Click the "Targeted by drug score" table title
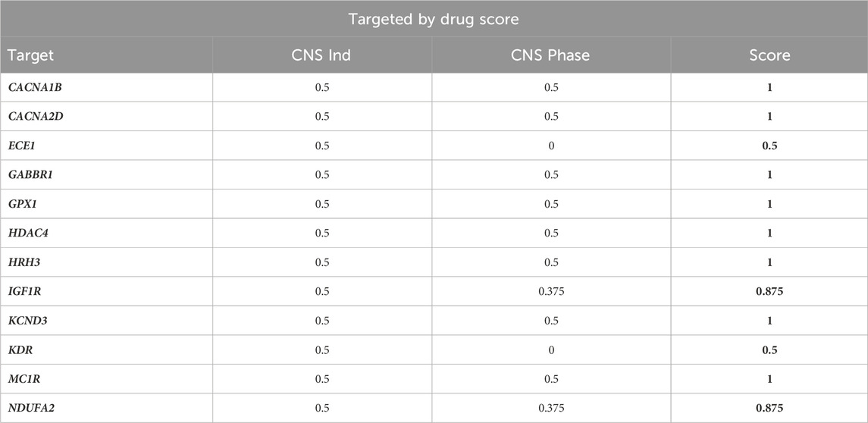Screen dimensions: 868x423 (x=434, y=19)
